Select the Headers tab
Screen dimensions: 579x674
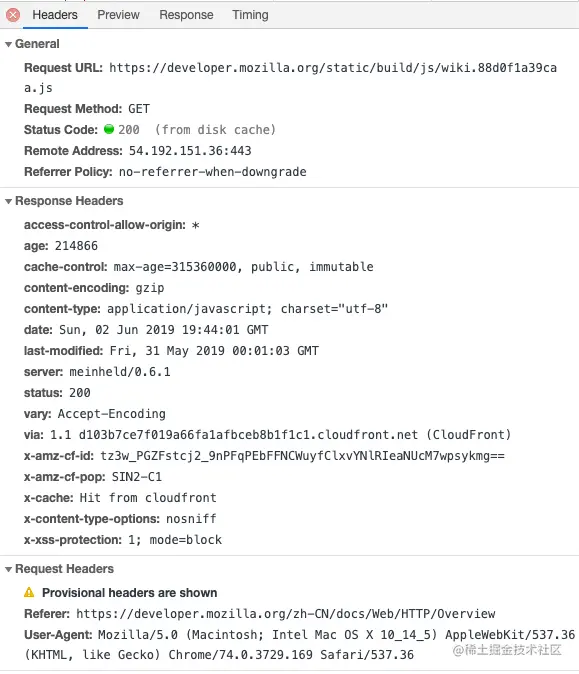pos(55,15)
